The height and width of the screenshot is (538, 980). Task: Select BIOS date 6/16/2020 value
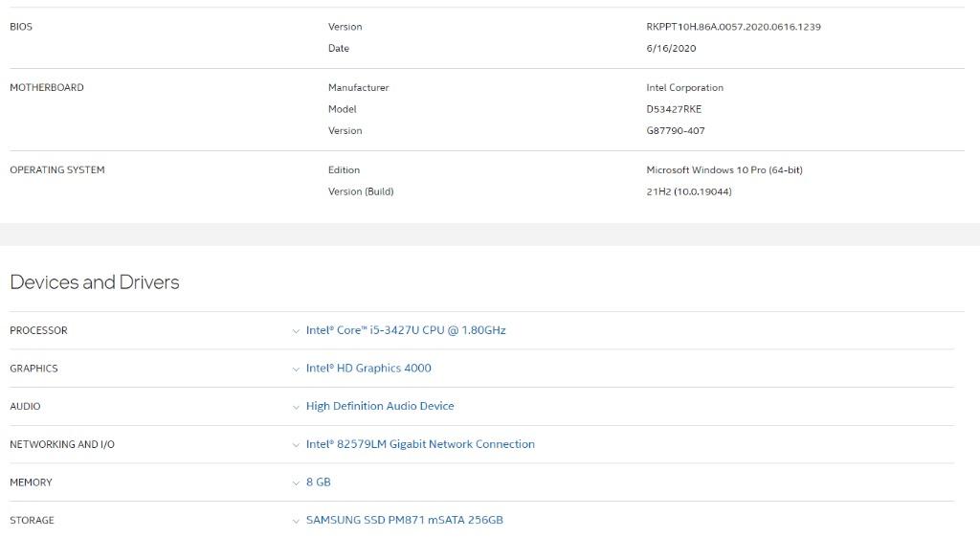pyautogui.click(x=671, y=48)
